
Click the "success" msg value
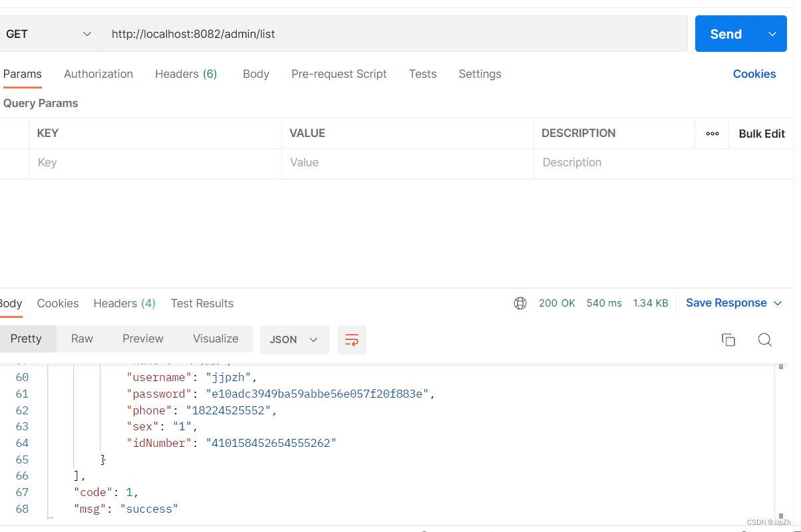[149, 509]
